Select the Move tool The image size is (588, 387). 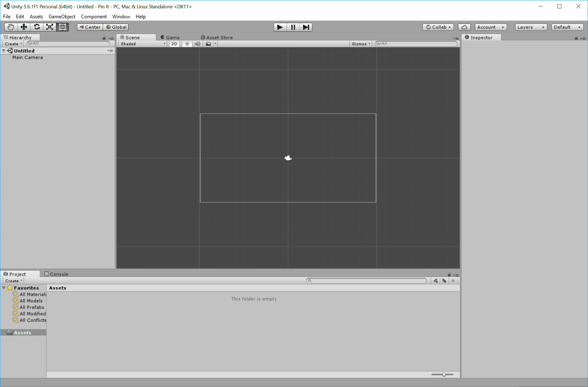pos(24,27)
